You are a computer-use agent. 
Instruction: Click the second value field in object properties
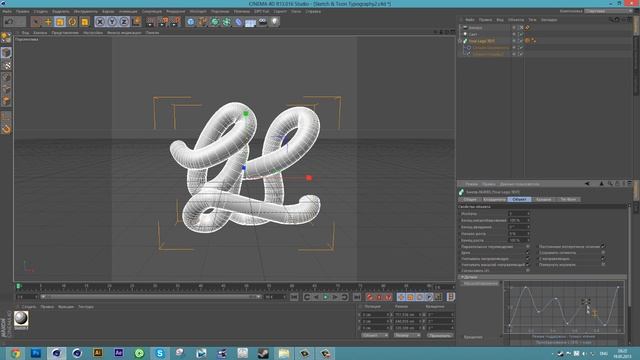coord(518,220)
